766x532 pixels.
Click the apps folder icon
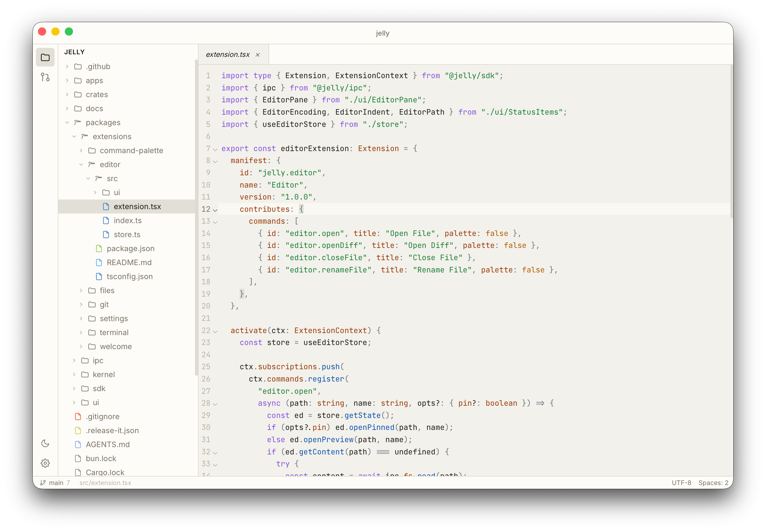(78, 80)
